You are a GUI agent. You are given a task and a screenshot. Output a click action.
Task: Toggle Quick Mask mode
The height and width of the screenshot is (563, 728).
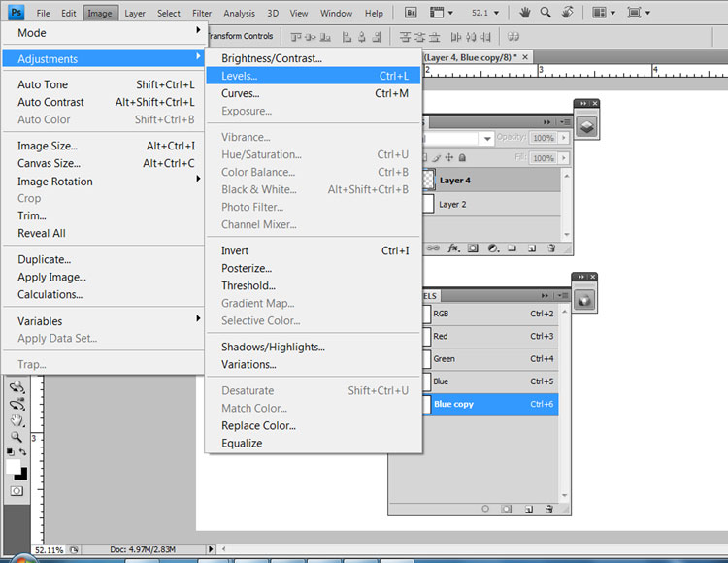[x=17, y=491]
